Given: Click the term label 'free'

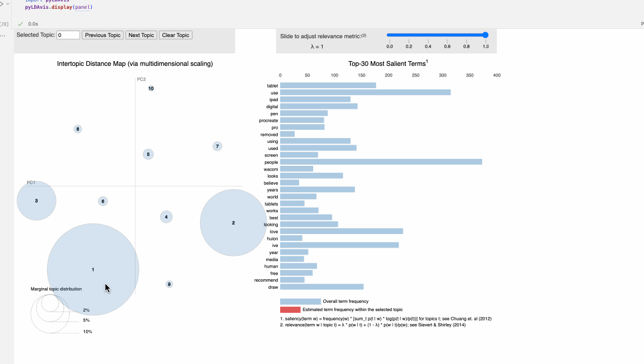Looking at the screenshot, I should click(274, 273).
